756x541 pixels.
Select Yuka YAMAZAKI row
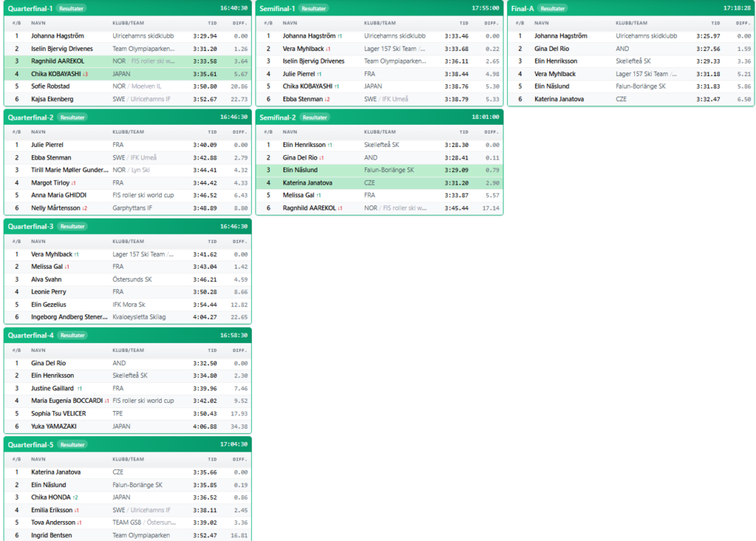(128, 427)
